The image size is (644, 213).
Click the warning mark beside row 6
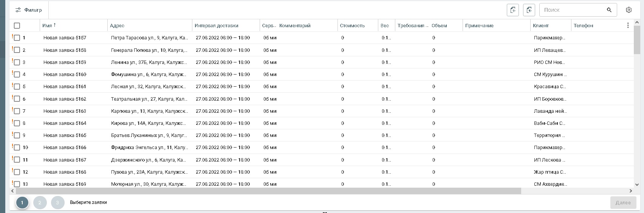[x=12, y=98]
